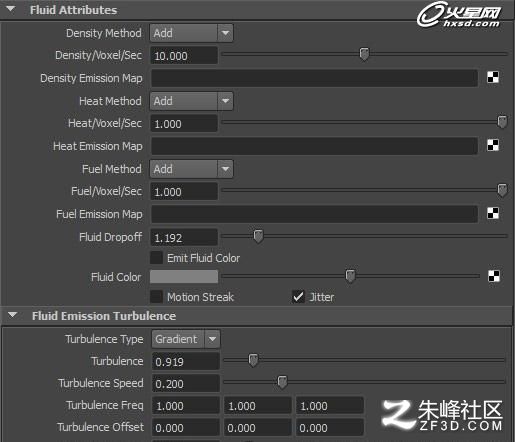Click the Fluid Color checker map icon
This screenshot has height=442, width=515.
click(494, 276)
